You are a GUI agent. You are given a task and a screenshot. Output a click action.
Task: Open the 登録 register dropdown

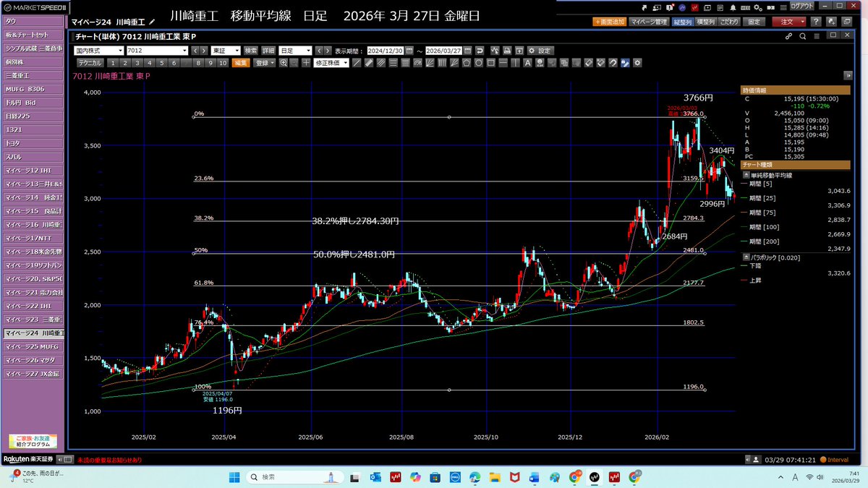[x=264, y=63]
